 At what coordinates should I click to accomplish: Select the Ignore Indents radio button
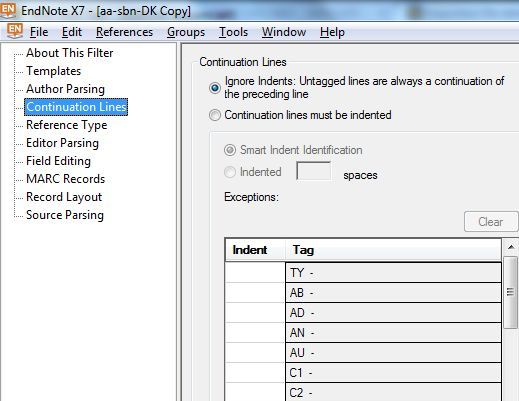[215, 88]
